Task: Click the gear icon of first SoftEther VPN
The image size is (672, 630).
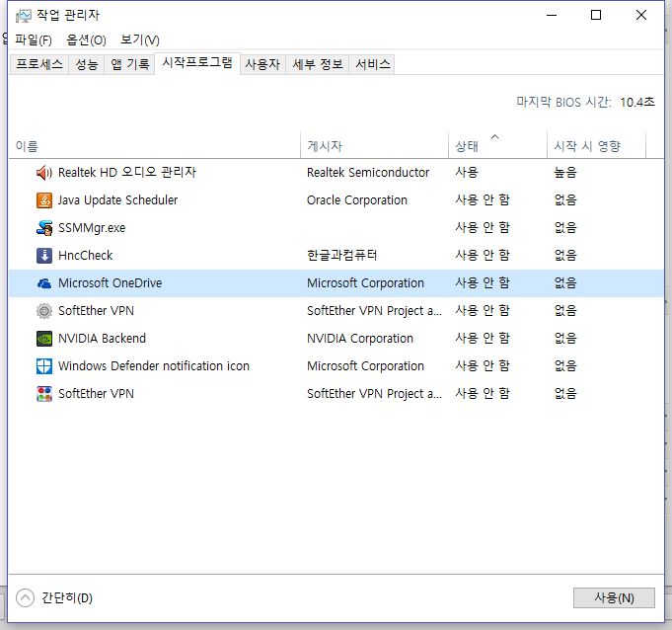Action: (44, 311)
